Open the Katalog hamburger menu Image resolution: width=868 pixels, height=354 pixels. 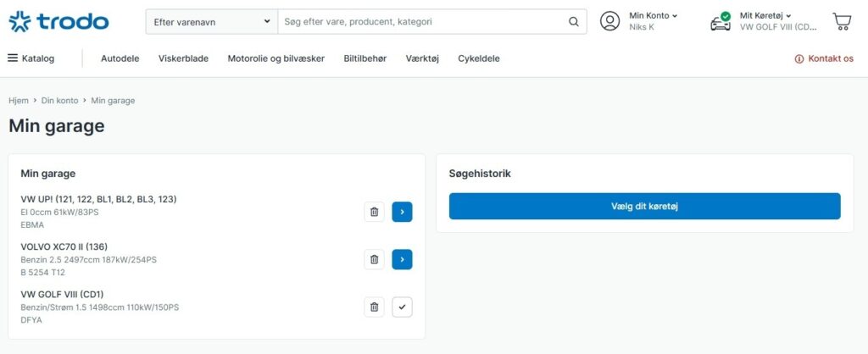[31, 58]
